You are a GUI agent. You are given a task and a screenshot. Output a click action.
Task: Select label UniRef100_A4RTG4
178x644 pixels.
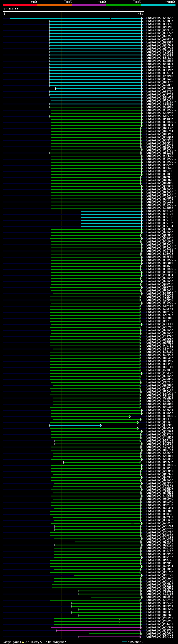point(160,95)
